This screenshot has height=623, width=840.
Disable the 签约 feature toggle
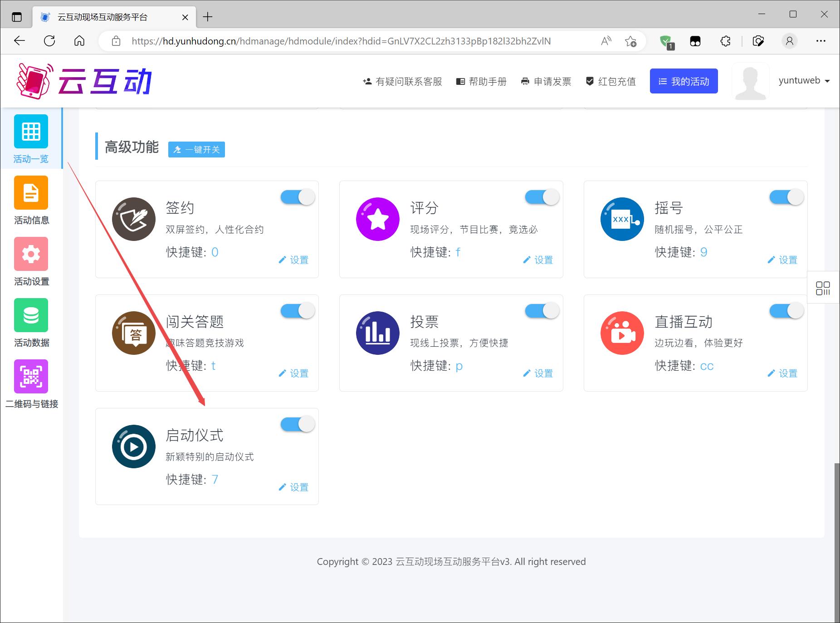[298, 197]
